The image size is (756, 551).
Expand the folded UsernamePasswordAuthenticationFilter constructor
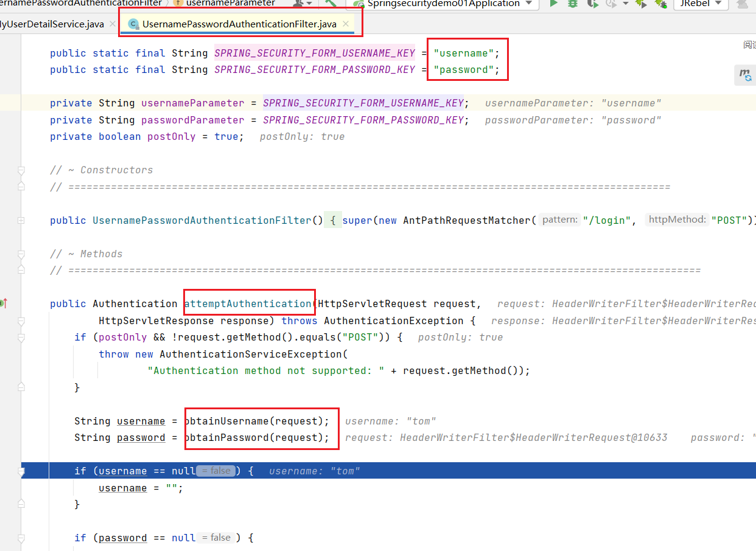click(x=21, y=220)
